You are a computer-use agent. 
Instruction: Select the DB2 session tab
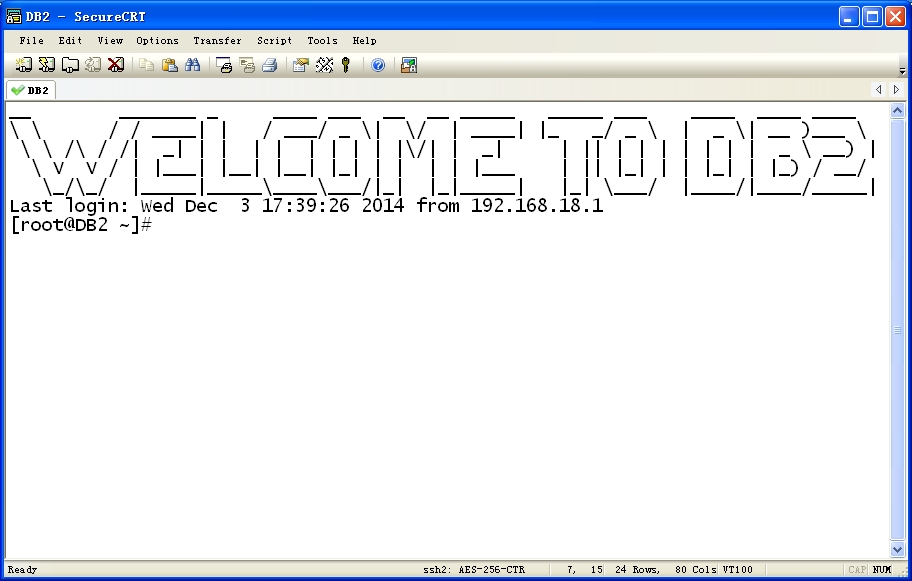tap(31, 90)
